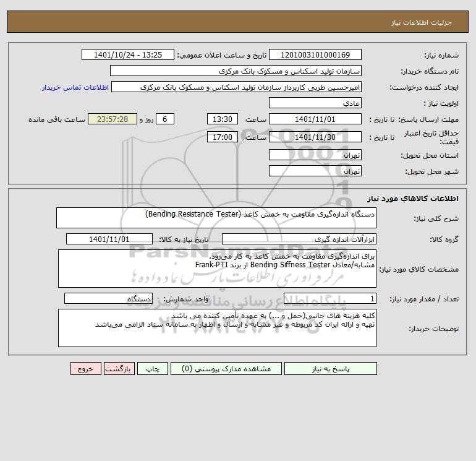Click the deadline hour field 13:30
This screenshot has height=461, width=476.
(x=223, y=119)
